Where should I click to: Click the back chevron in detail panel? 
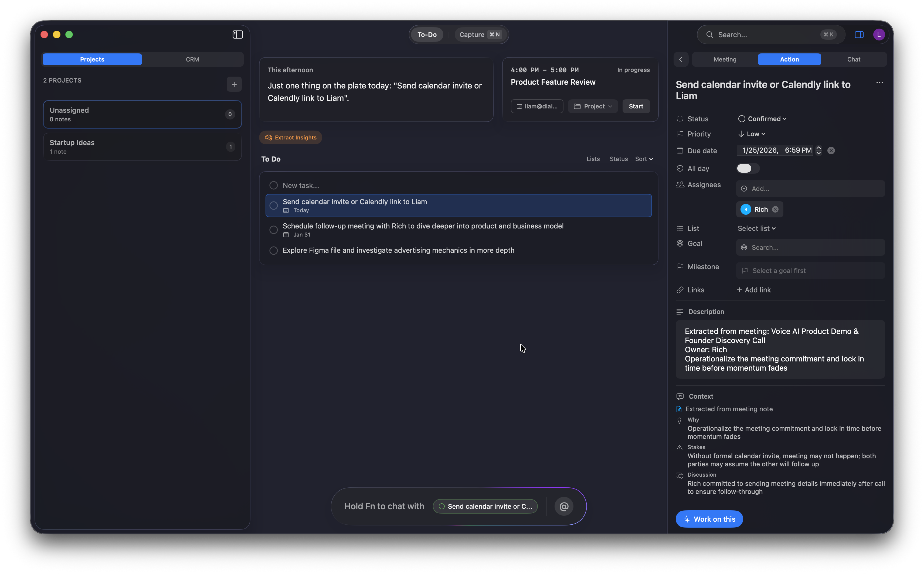(x=681, y=59)
